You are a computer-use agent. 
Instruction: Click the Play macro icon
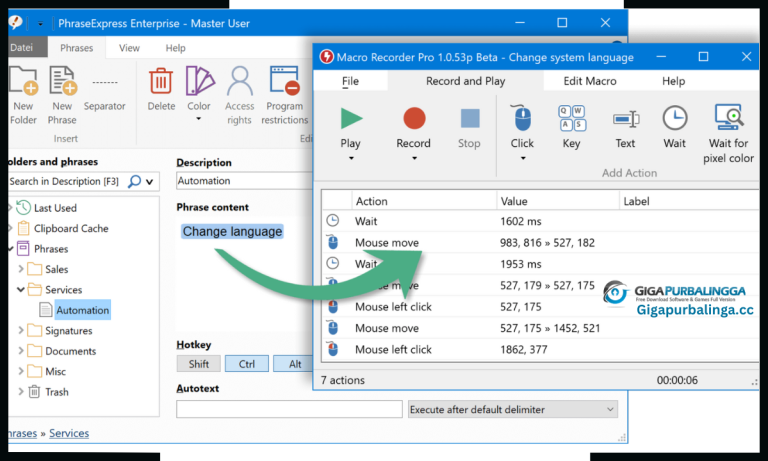pos(350,119)
